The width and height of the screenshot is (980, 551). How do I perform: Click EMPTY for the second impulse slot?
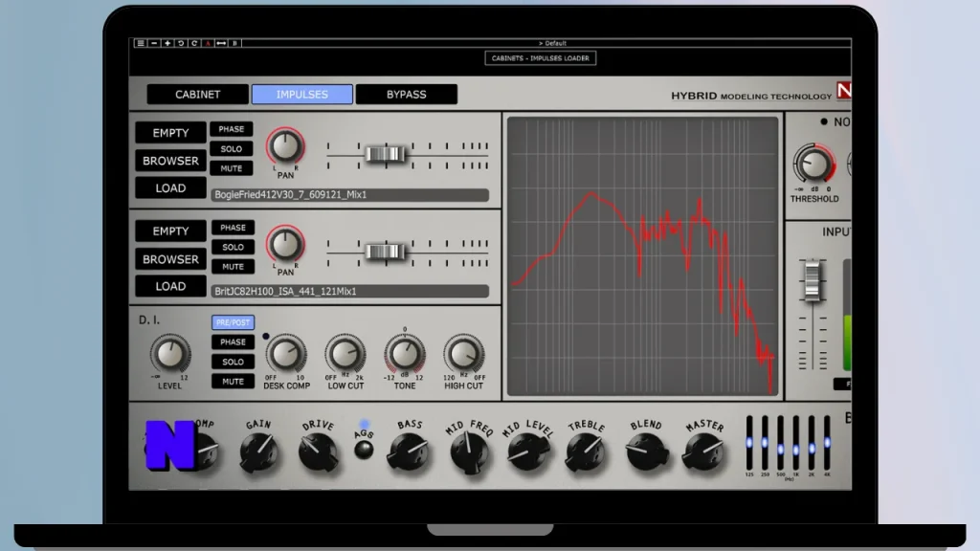pyautogui.click(x=170, y=231)
